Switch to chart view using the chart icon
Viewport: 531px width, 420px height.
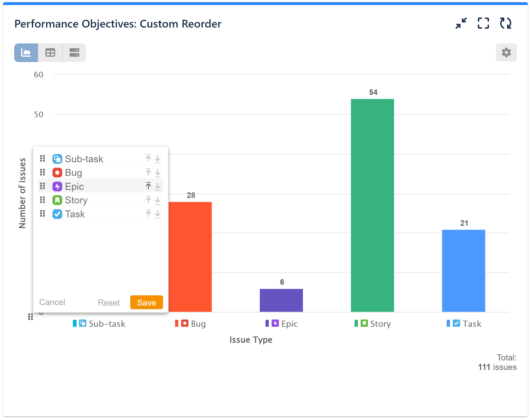[26, 52]
